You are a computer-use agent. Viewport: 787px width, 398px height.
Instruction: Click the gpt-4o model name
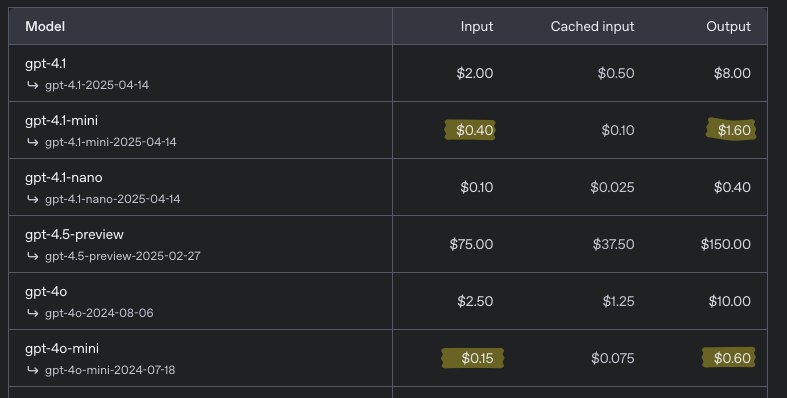(x=46, y=292)
